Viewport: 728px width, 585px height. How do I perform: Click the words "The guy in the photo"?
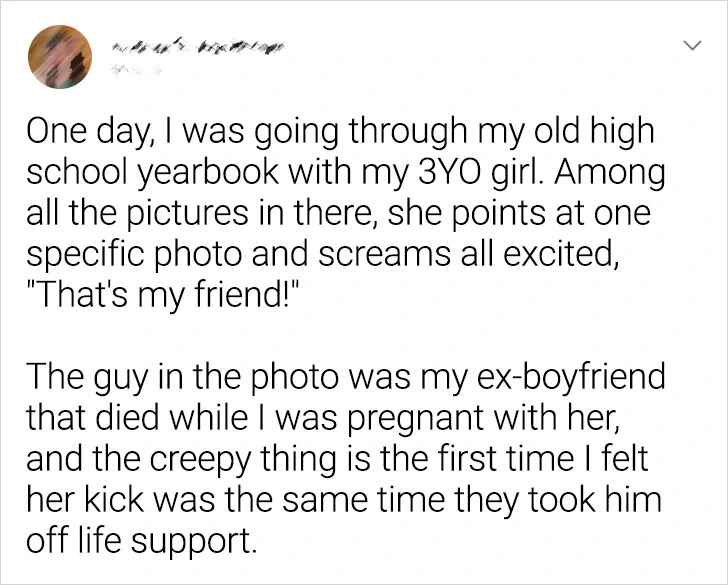(x=151, y=381)
